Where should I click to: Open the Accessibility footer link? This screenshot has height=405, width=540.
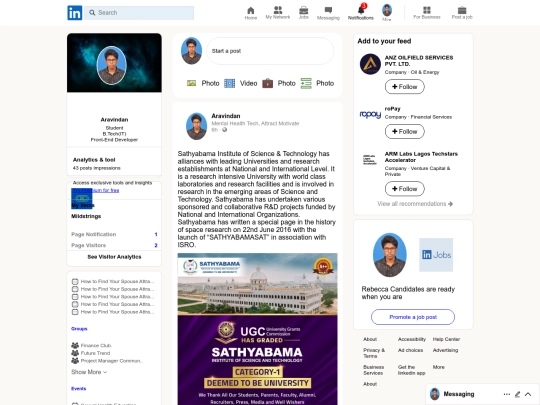coord(412,339)
